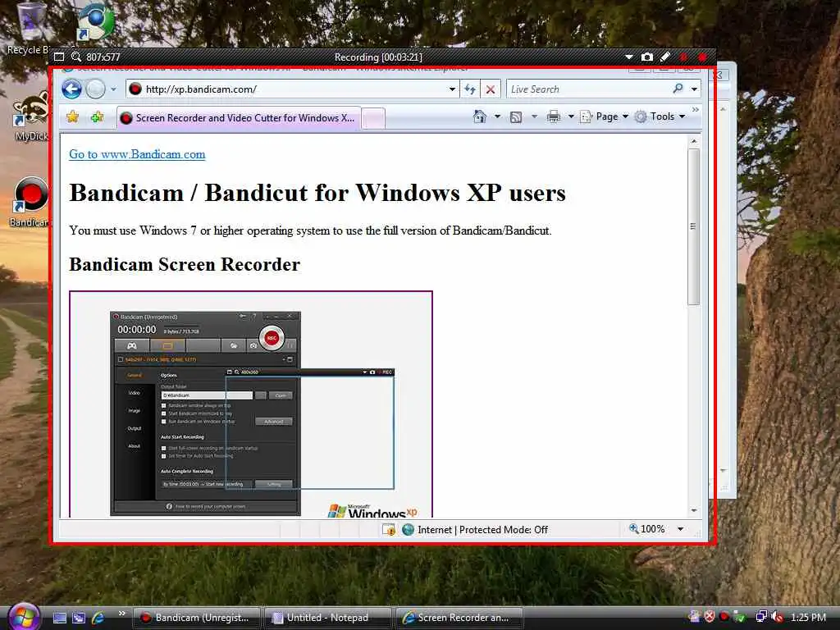
Task: Click the volume speaker tray icon
Action: (778, 617)
